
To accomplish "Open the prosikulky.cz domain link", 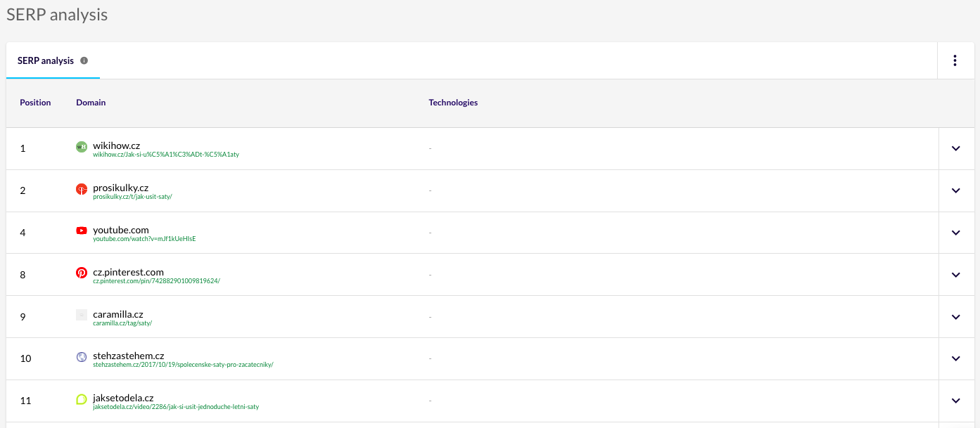I will pos(121,188).
